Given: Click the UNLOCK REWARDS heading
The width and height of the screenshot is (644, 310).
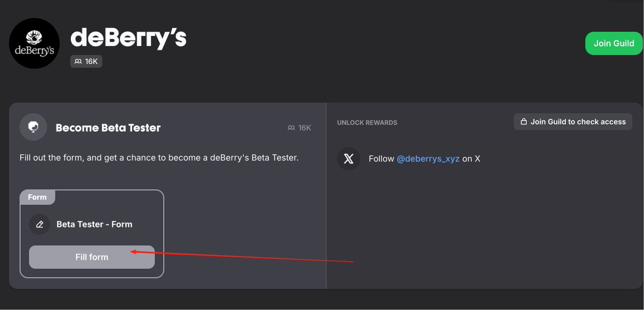Looking at the screenshot, I should pos(367,122).
